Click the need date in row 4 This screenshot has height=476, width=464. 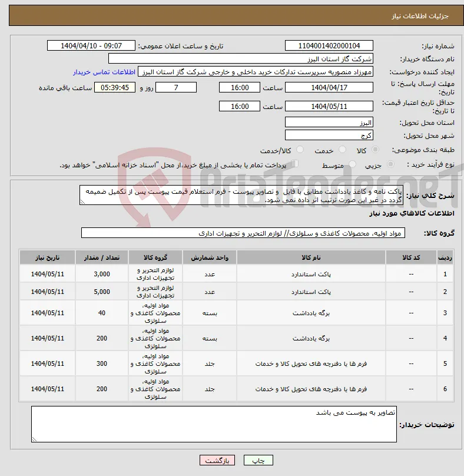(47, 338)
